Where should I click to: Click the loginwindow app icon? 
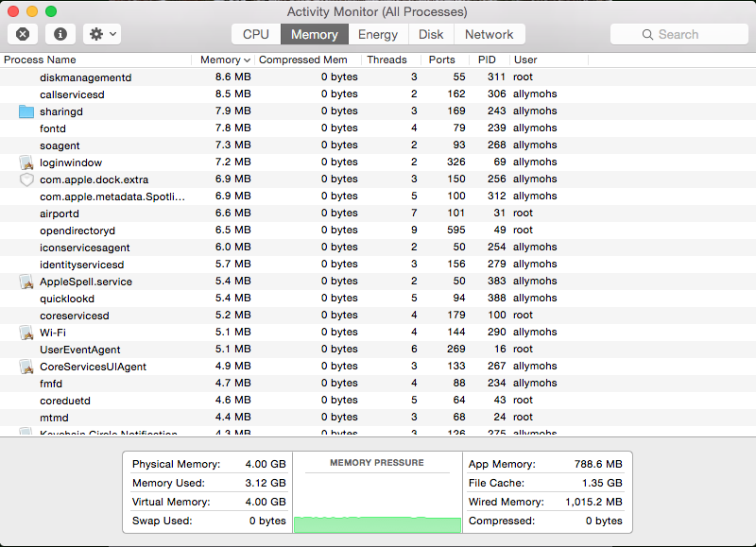[26, 162]
